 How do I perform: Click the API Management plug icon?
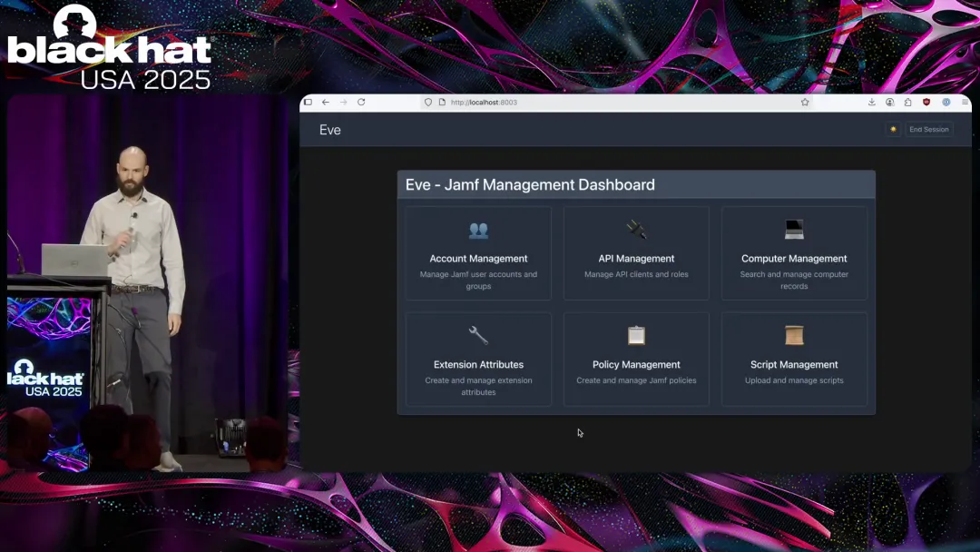coord(636,230)
